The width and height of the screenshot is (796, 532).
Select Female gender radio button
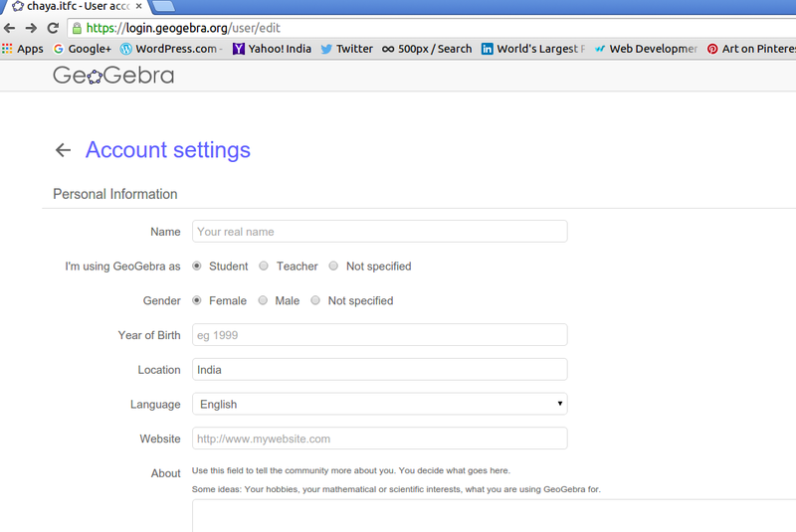click(x=196, y=300)
